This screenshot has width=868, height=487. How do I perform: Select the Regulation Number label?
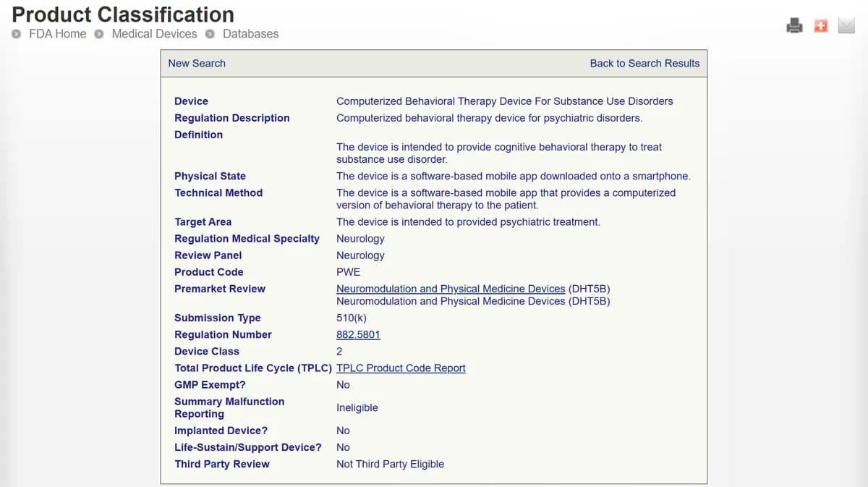(223, 334)
